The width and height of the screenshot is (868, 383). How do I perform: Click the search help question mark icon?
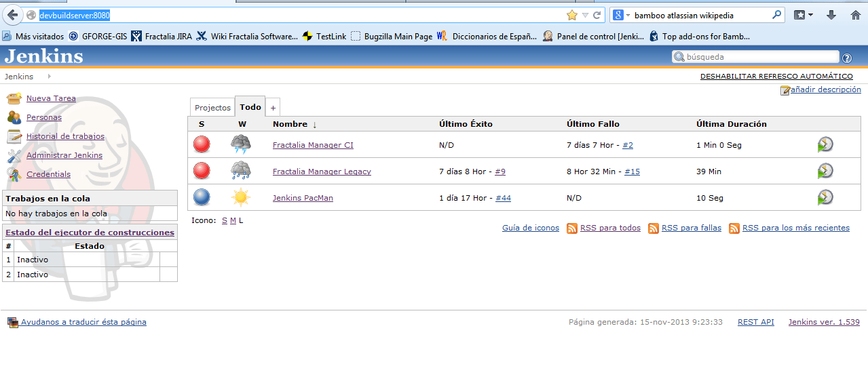tap(846, 58)
